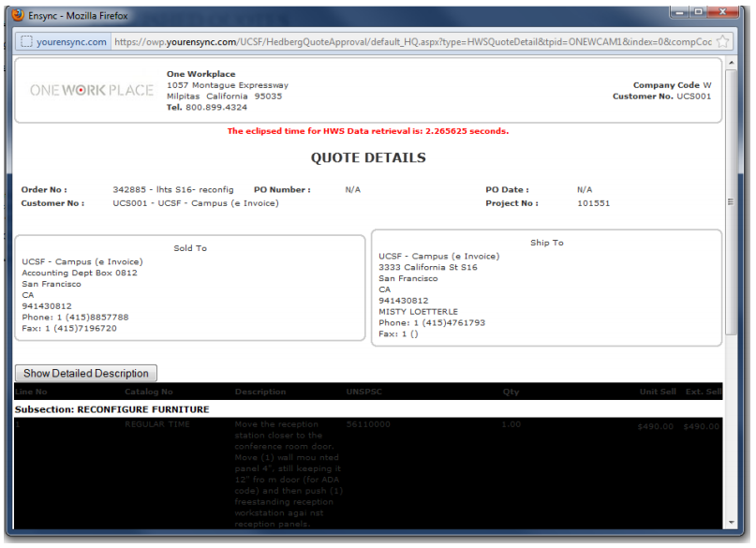Image resolution: width=756 pixels, height=548 pixels.
Task: Click 'Company Code W' in the header
Action: 672,85
